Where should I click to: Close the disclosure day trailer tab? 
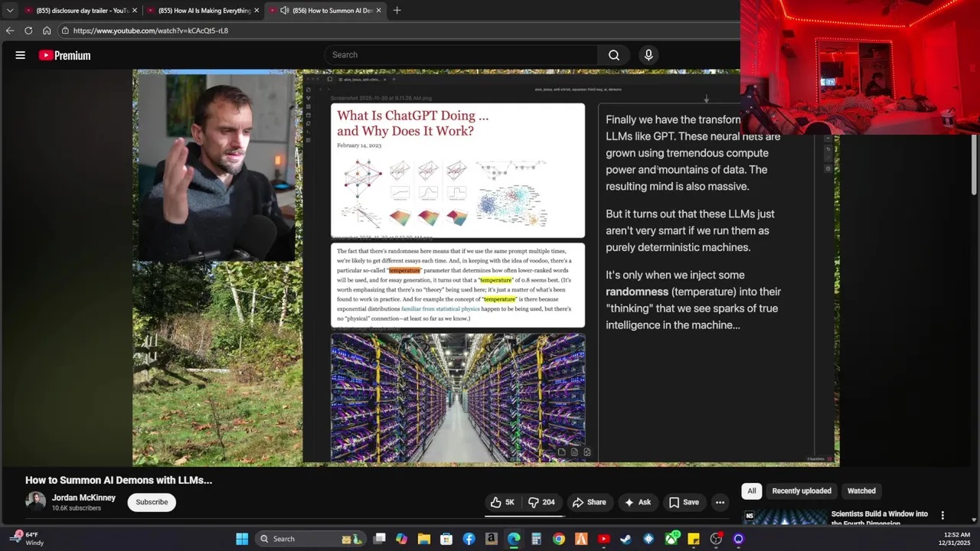tap(135, 11)
